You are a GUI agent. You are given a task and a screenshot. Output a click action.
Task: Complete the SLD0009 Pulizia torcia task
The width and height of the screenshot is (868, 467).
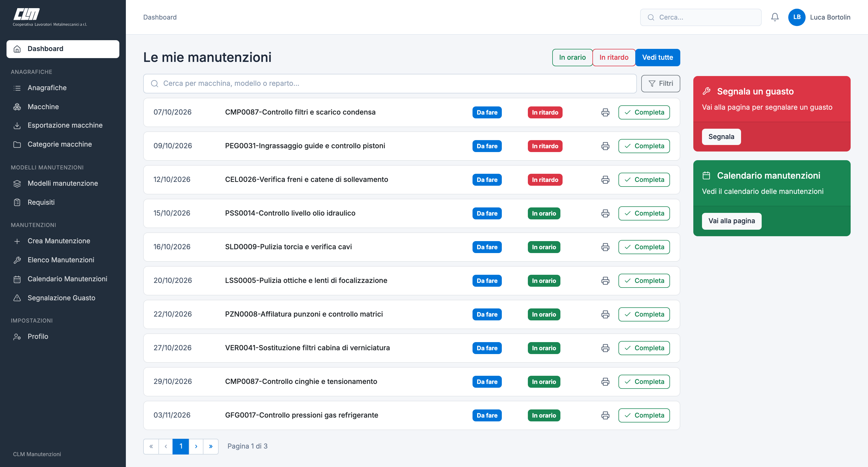pyautogui.click(x=644, y=247)
